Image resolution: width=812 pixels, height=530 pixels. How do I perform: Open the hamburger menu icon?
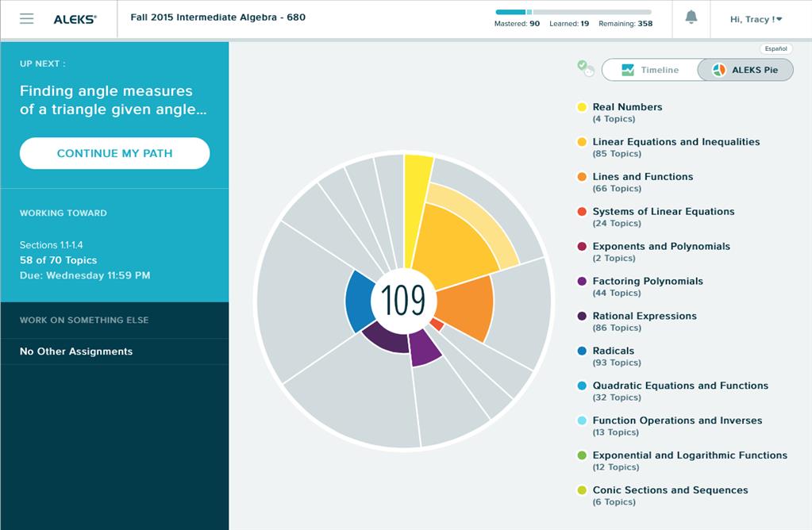click(26, 18)
